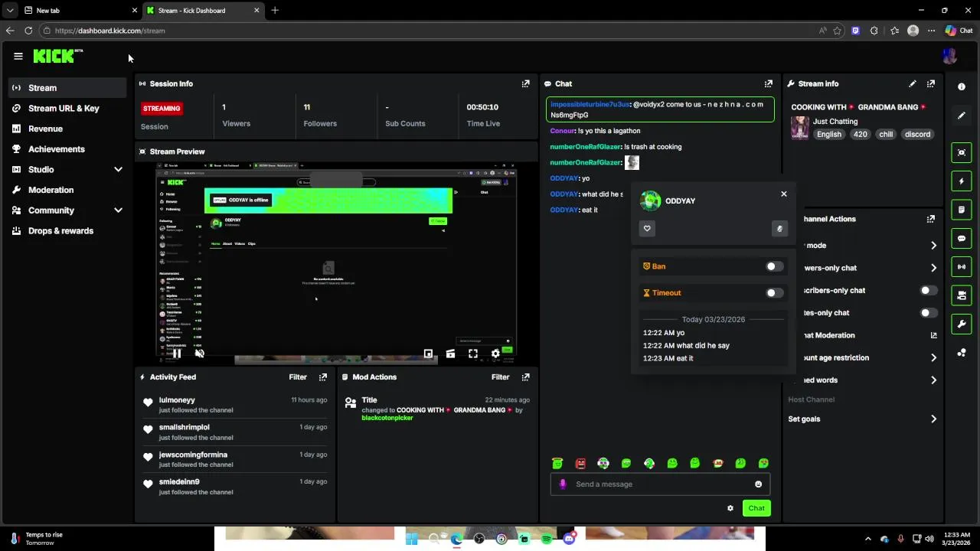Open slow mode options chevron
The height and width of the screenshot is (551, 980).
(933, 246)
